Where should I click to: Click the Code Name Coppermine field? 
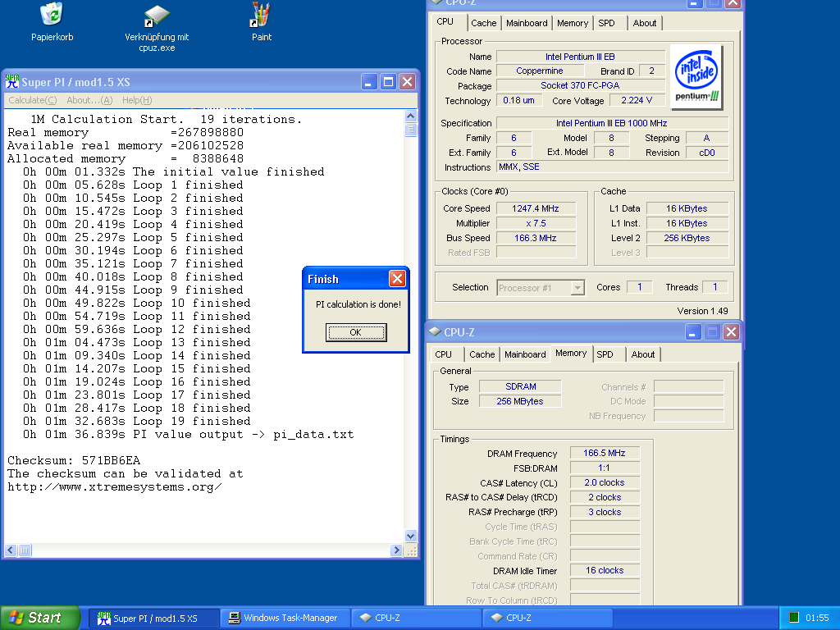540,71
